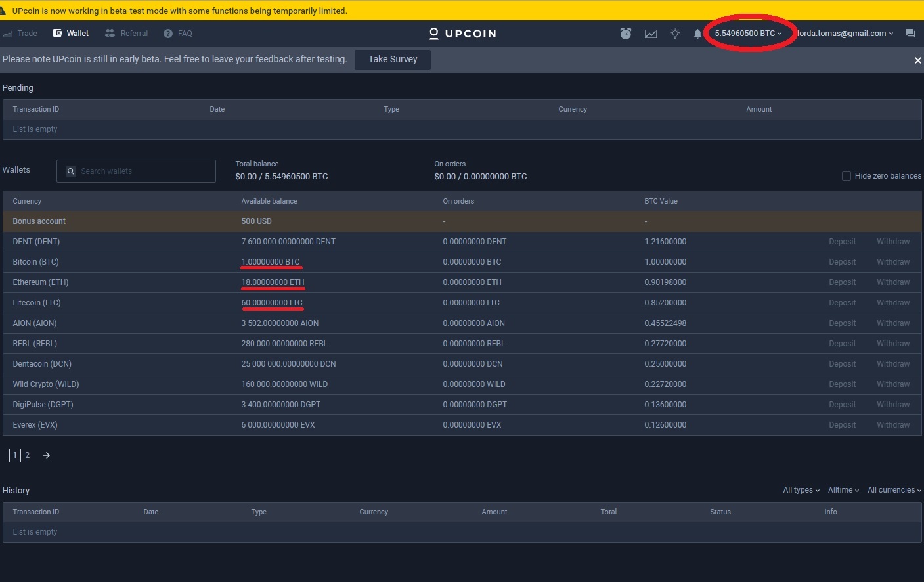Click the Total balance value text

coord(282,177)
